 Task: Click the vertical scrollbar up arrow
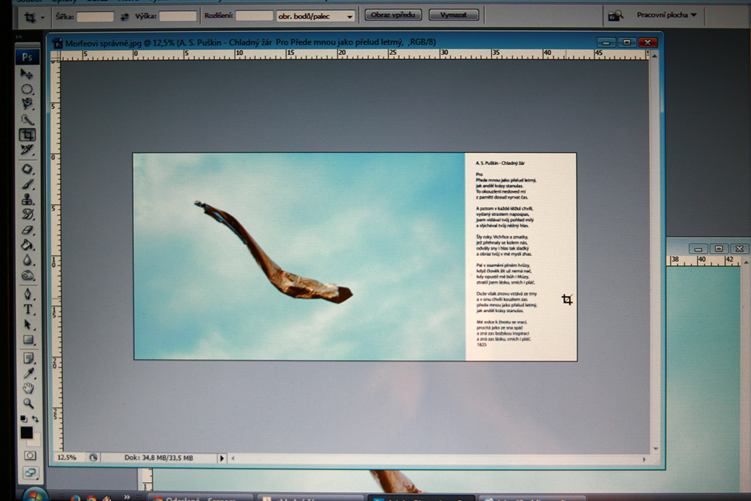[655, 56]
